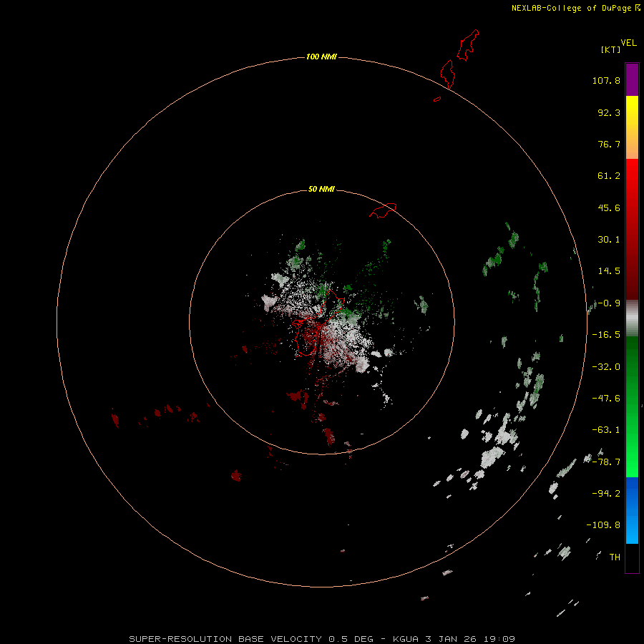This screenshot has height=644, width=644.
Task: Click the purple segment of the velocity color bar
Action: 632,79
